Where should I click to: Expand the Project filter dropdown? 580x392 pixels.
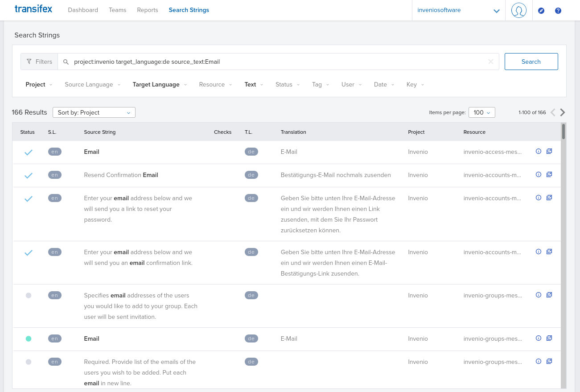[x=39, y=85]
